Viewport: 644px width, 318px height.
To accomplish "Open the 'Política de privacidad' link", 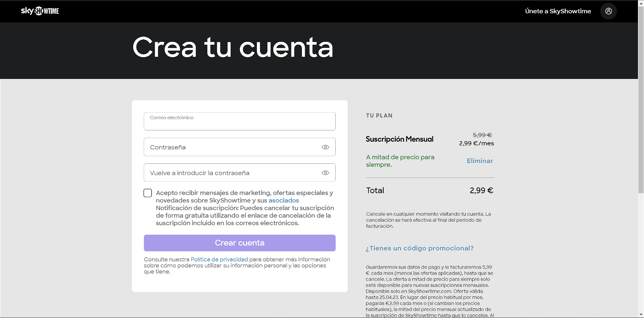I will 219,260.
